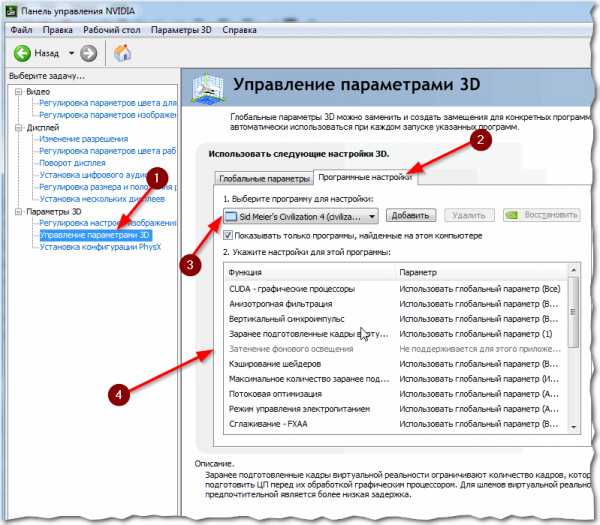Click the Функция column header
The height and width of the screenshot is (525, 600).
(x=309, y=272)
